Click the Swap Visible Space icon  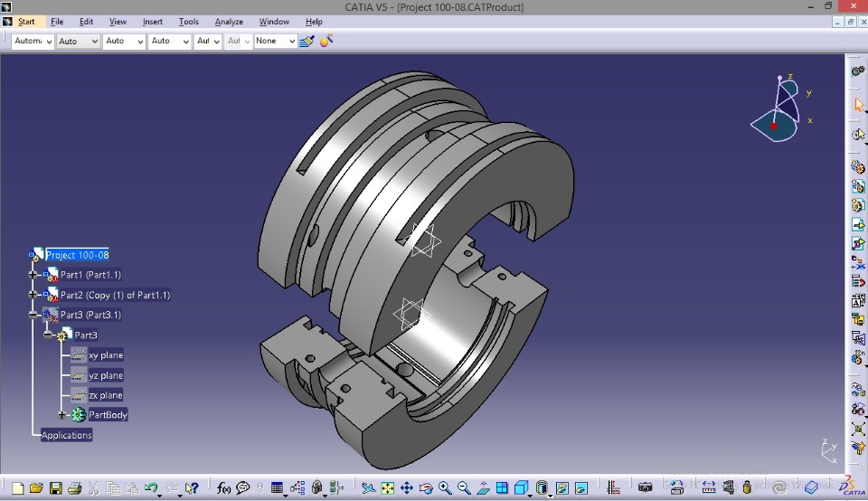pyautogui.click(x=581, y=487)
